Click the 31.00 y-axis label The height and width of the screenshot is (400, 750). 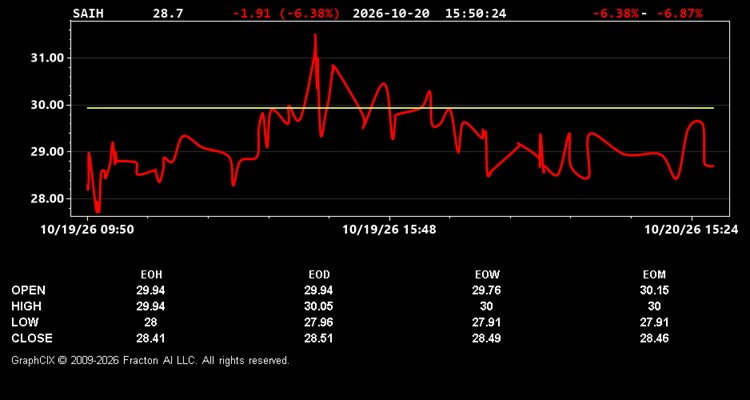point(47,58)
